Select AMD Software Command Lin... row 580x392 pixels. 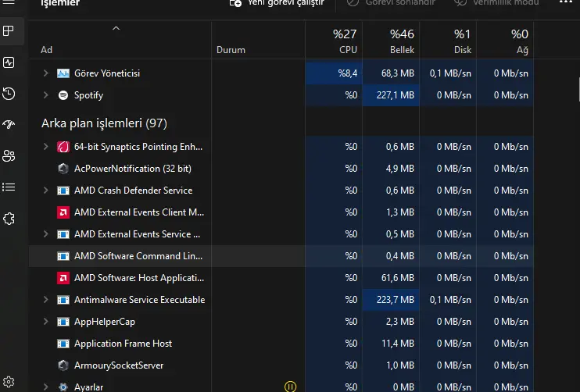coord(281,256)
